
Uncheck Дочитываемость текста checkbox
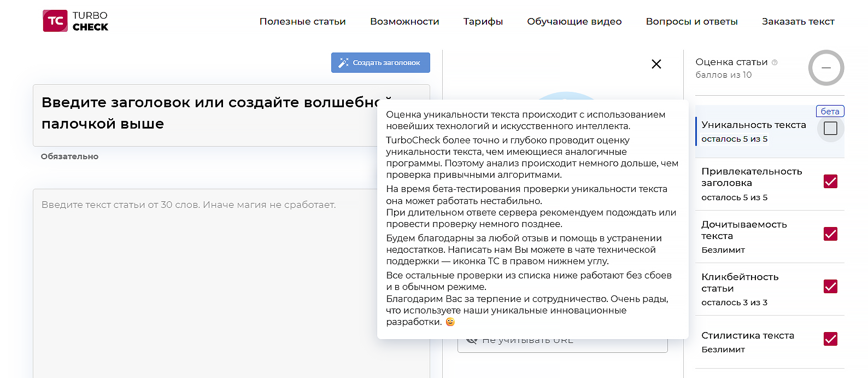pos(830,234)
